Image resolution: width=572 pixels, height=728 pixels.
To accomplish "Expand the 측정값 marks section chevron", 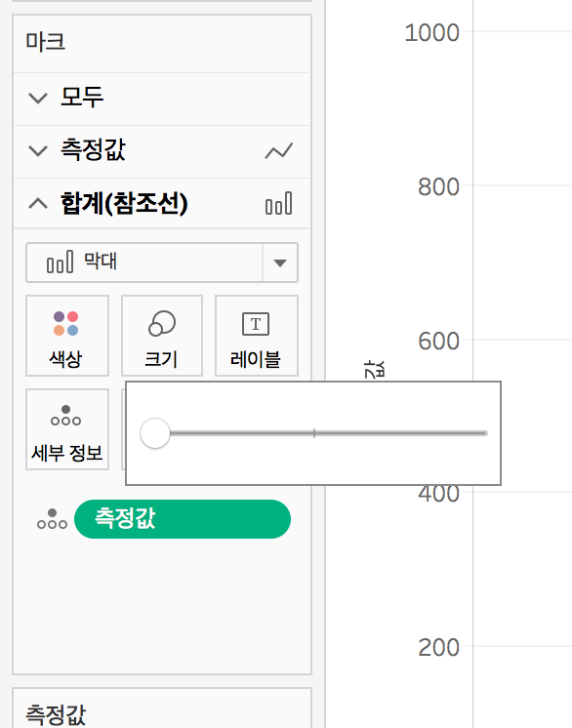I will click(38, 151).
